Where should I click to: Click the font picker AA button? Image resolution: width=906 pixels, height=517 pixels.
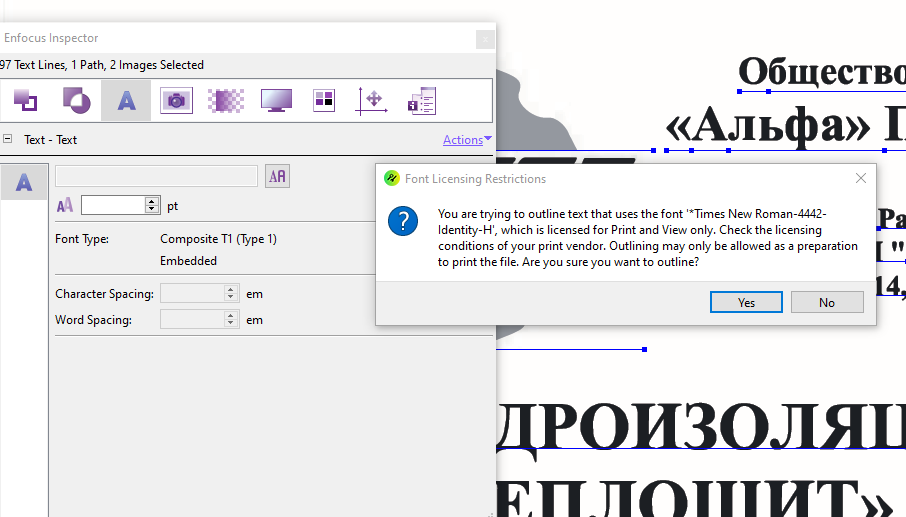click(x=277, y=176)
